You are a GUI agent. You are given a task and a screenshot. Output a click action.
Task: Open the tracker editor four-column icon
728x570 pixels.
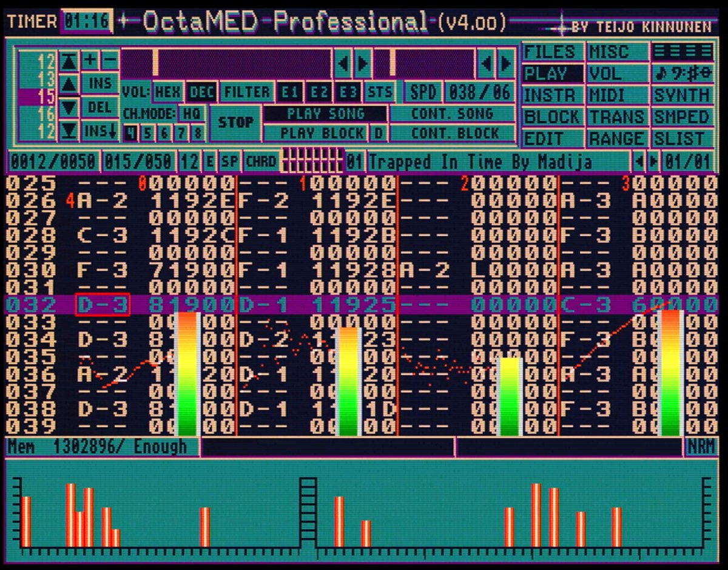(682, 52)
